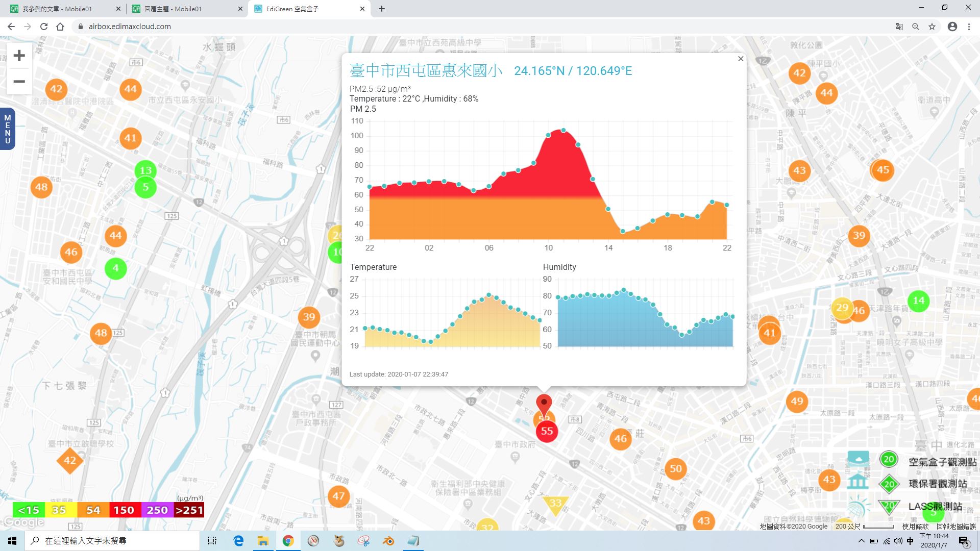Select the green 13 station marker

coord(145,170)
